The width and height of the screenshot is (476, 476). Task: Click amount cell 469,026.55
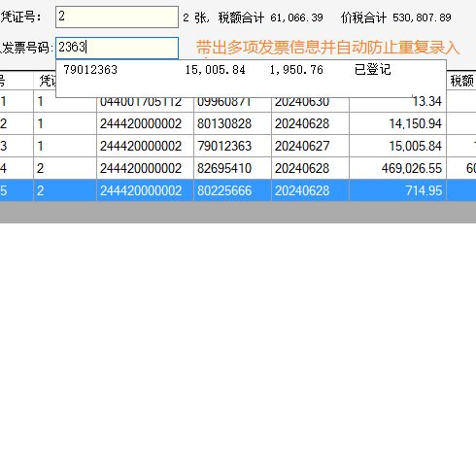click(398, 168)
